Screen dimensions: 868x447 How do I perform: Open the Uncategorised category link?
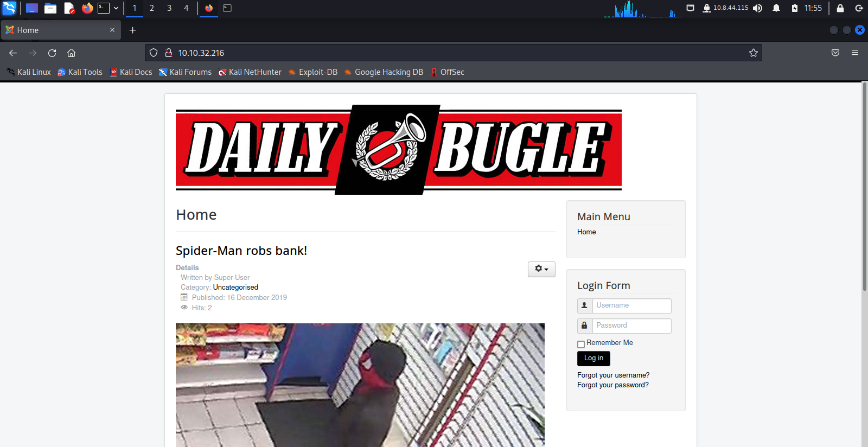click(x=235, y=288)
